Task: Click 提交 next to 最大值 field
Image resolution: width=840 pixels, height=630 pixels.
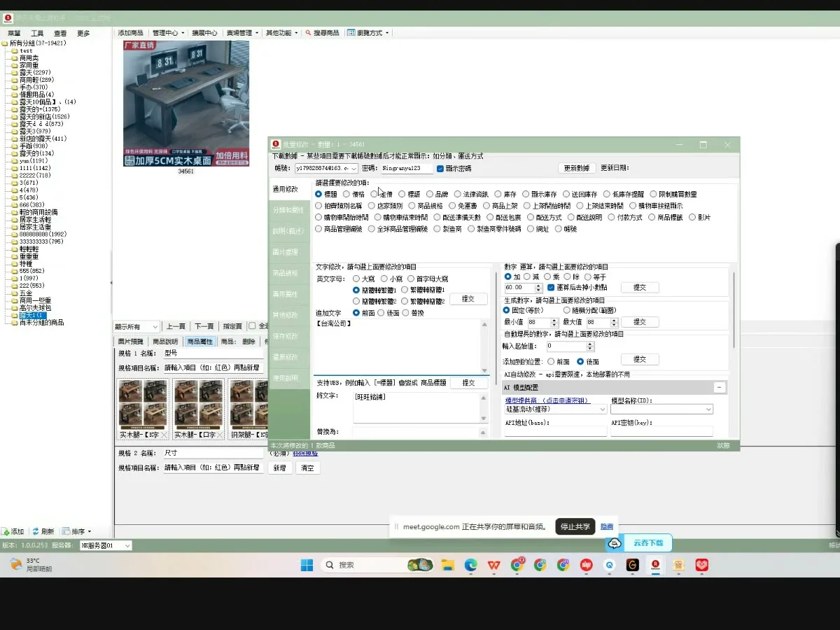Action: [640, 322]
